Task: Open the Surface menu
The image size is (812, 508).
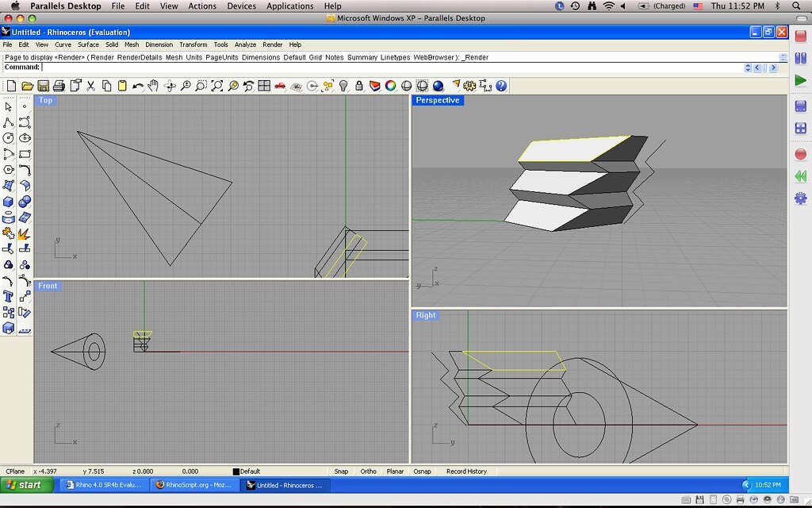Action: [89, 44]
